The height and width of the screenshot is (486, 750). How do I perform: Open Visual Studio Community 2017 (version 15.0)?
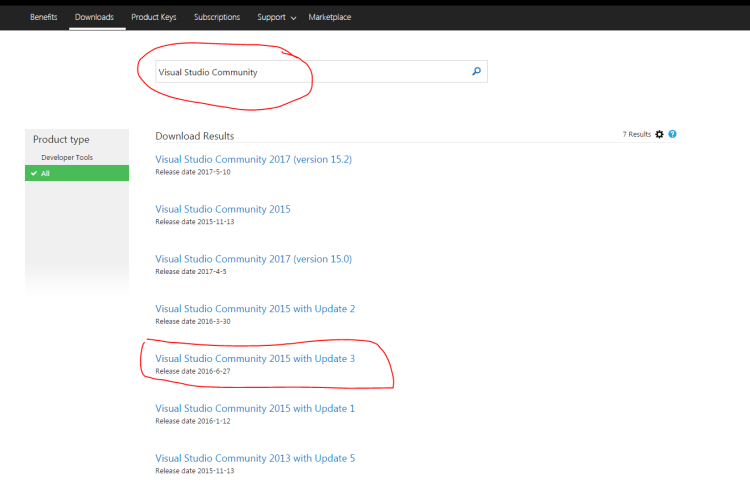pyautogui.click(x=254, y=259)
